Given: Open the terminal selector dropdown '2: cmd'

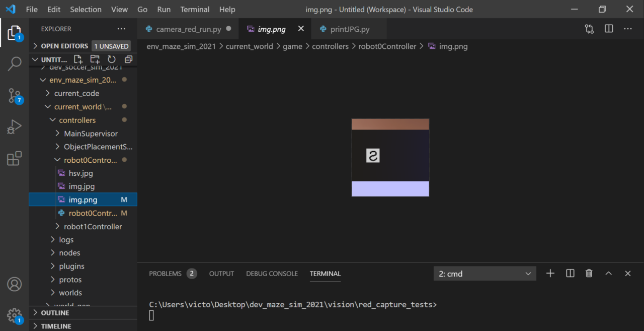Looking at the screenshot, I should (x=485, y=274).
